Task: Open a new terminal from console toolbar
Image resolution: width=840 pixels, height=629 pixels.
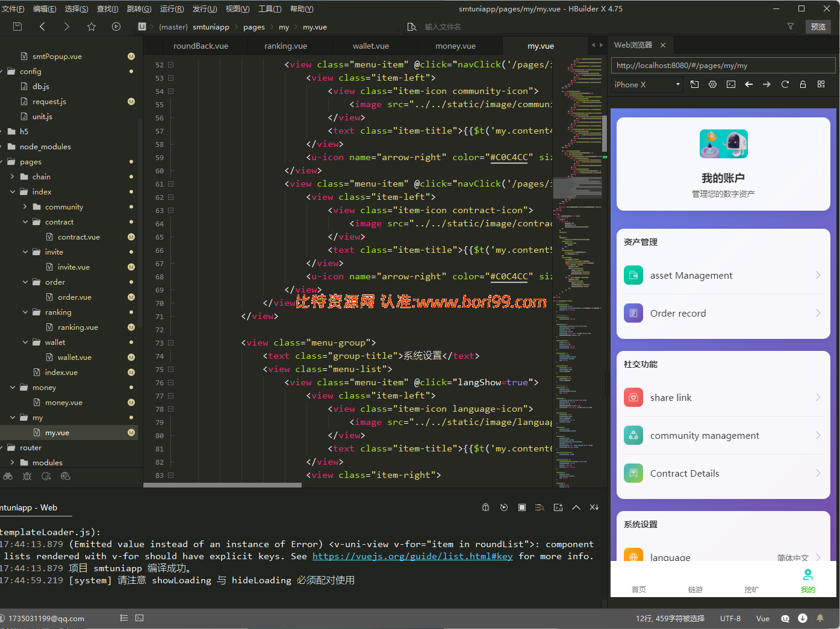Action: (558, 507)
